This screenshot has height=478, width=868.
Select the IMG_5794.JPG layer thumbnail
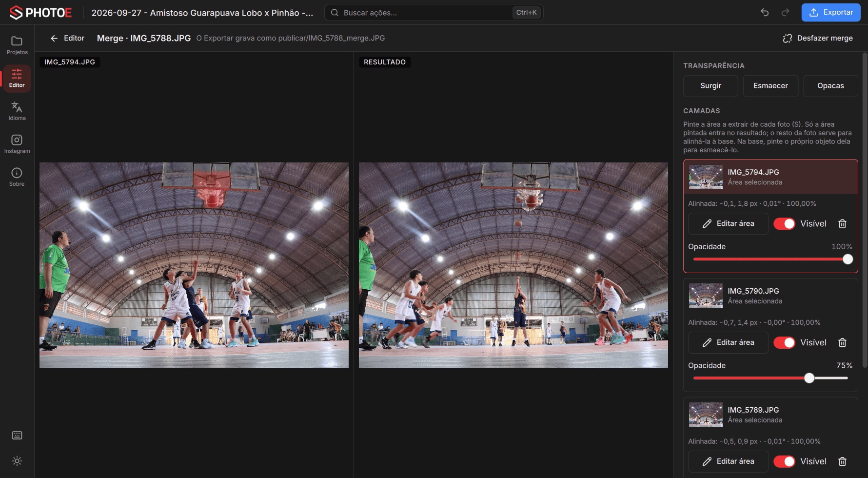pos(706,177)
